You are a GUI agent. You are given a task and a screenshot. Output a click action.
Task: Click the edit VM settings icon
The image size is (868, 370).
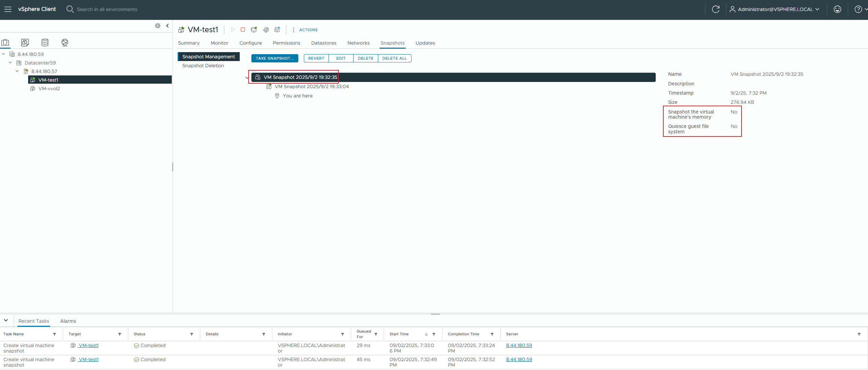tap(266, 30)
